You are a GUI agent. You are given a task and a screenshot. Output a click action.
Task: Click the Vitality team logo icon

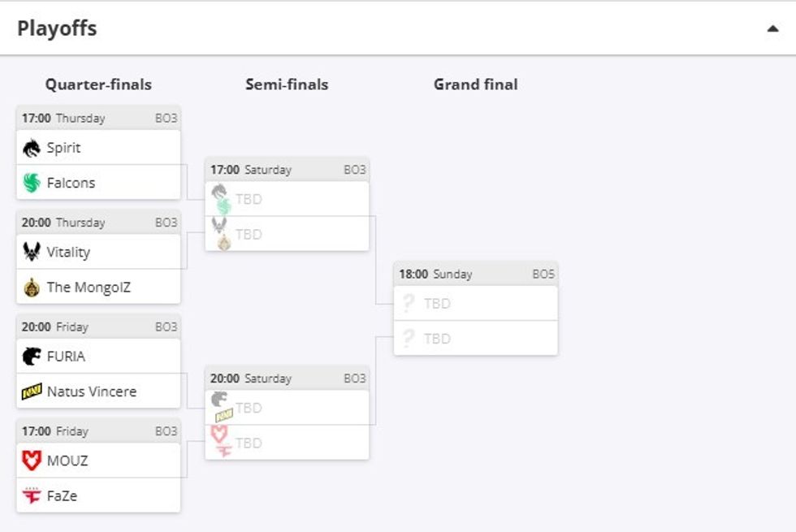click(32, 252)
